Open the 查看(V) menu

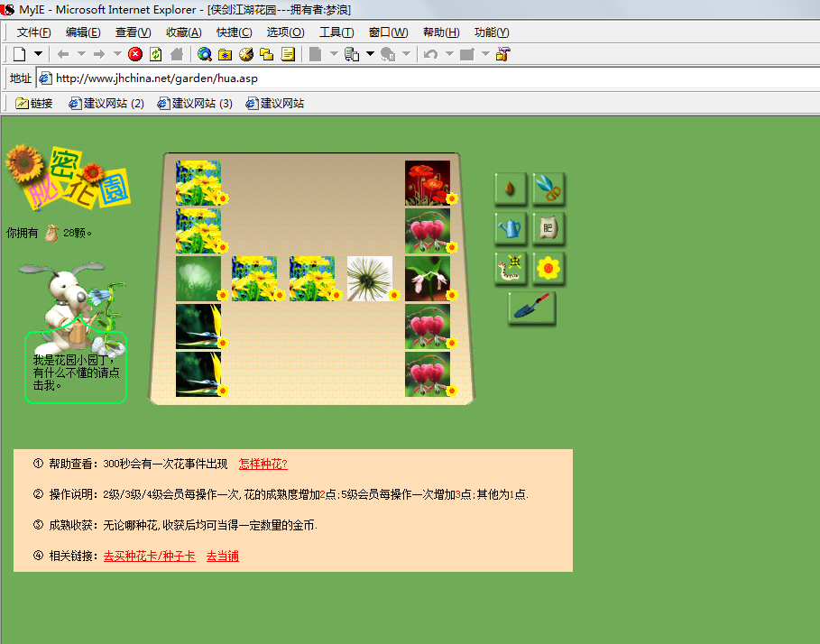pyautogui.click(x=134, y=32)
